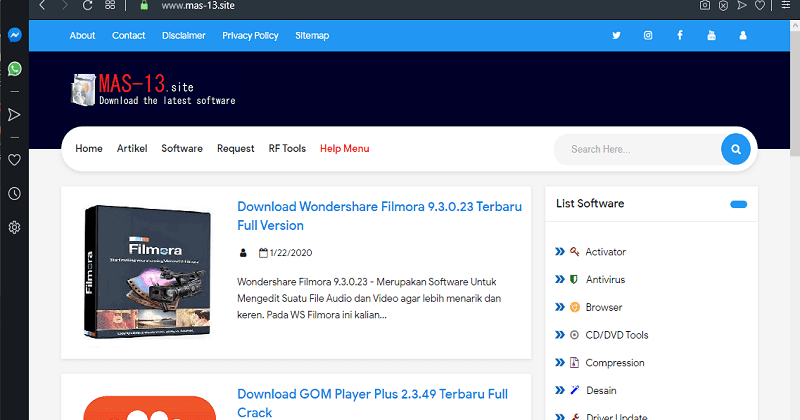
Task: Open the send arrow icon in the sidebar
Action: pos(14,115)
